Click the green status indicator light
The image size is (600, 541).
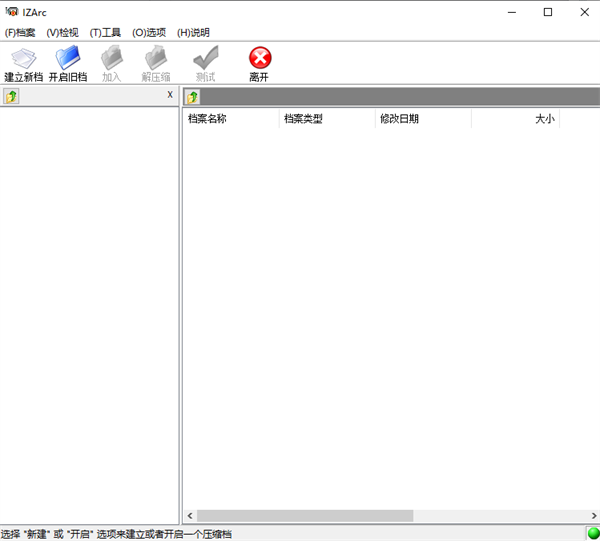point(593,534)
